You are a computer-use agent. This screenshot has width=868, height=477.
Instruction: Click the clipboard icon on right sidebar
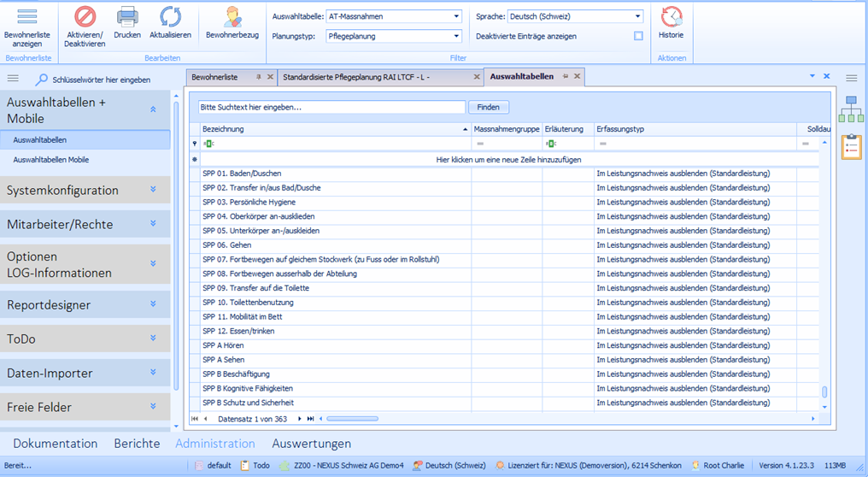tap(851, 146)
